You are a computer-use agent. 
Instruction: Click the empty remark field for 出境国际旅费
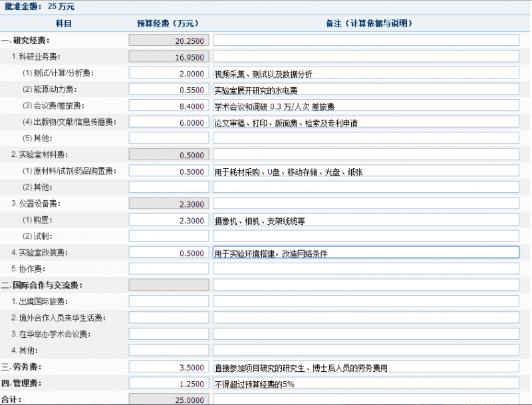coord(366,301)
